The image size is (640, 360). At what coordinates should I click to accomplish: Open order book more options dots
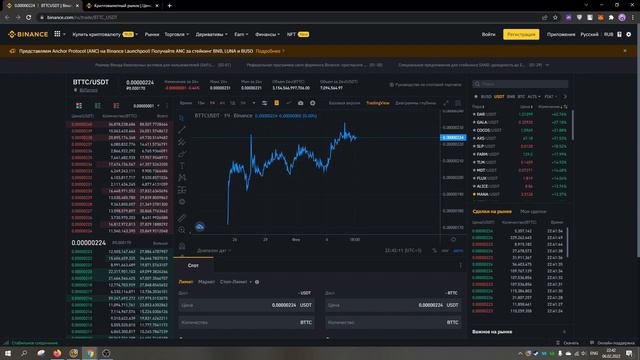click(167, 106)
